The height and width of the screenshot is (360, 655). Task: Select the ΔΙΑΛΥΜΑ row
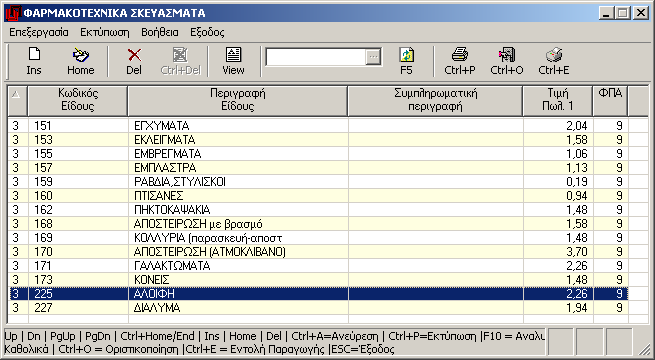coord(318,308)
